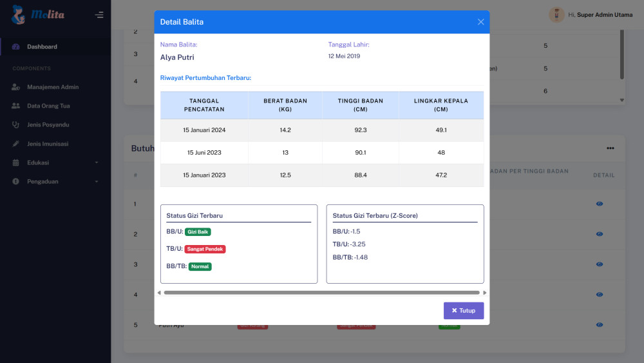This screenshot has width=644, height=363.
Task: Click the Edukasi chevron arrow
Action: 97,162
